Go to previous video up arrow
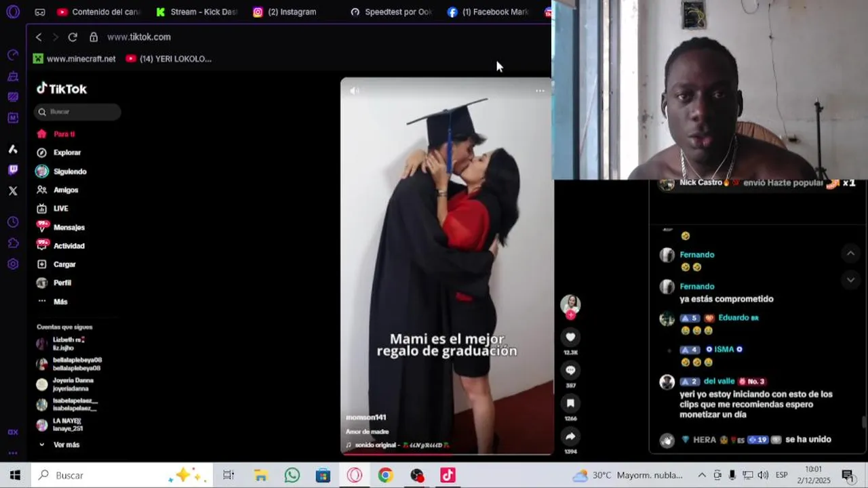Viewport: 868px width, 488px height. (850, 253)
